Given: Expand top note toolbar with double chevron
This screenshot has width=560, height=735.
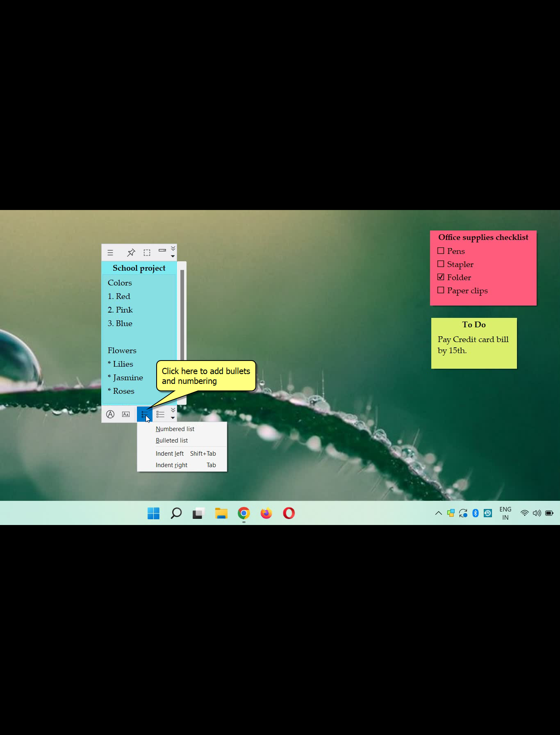Looking at the screenshot, I should 173,248.
